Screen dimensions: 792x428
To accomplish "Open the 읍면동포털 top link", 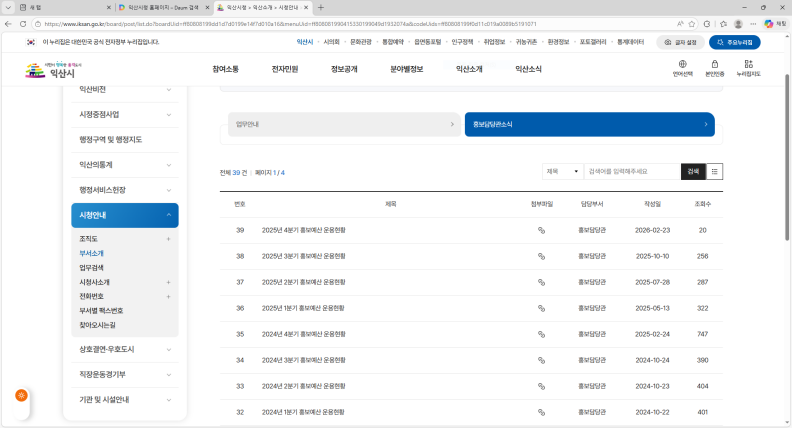I will click(428, 42).
